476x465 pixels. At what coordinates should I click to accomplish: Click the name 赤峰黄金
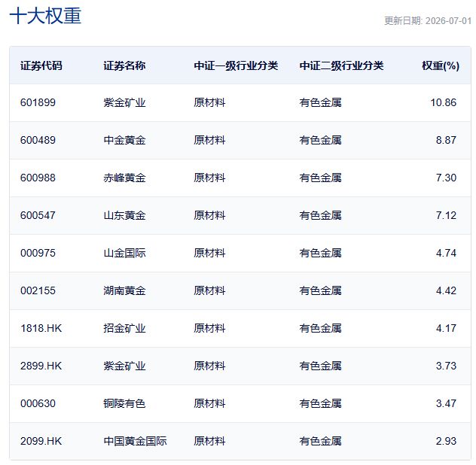click(124, 178)
